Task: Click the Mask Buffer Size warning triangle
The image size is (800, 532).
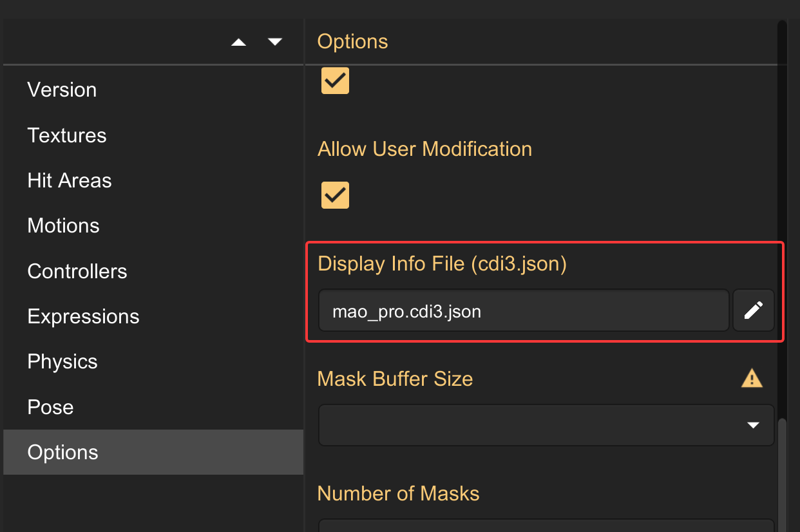Action: [x=752, y=378]
